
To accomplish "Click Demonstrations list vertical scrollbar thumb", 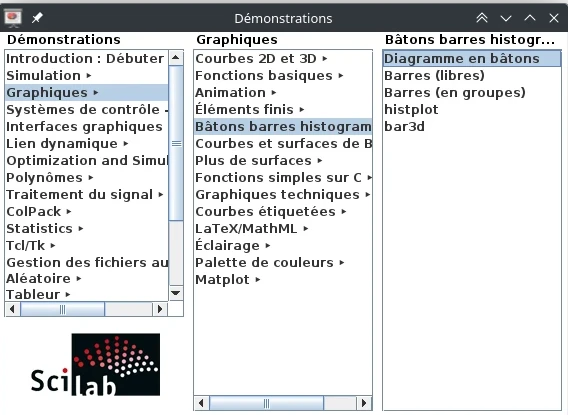I will pos(176,143).
